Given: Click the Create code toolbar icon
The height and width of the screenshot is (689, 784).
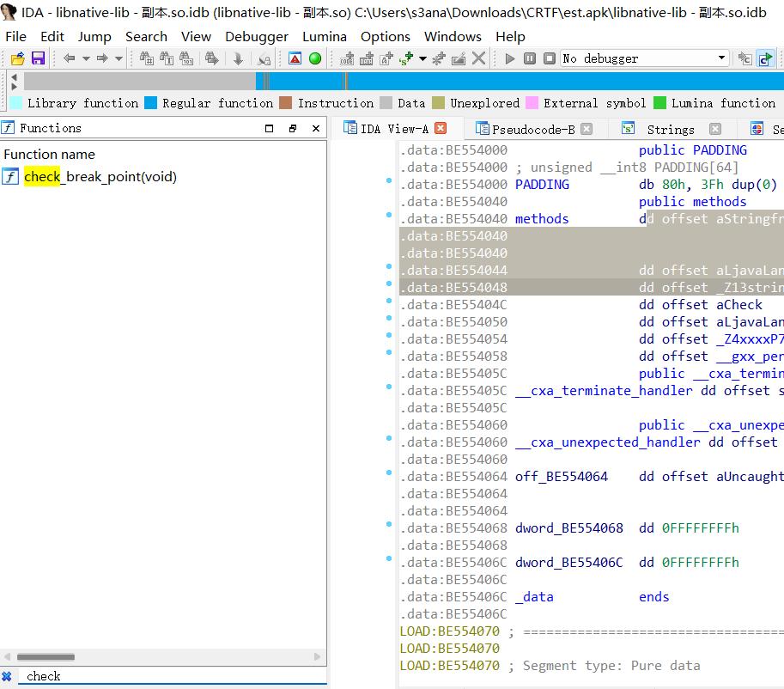Looking at the screenshot, I should [347, 58].
